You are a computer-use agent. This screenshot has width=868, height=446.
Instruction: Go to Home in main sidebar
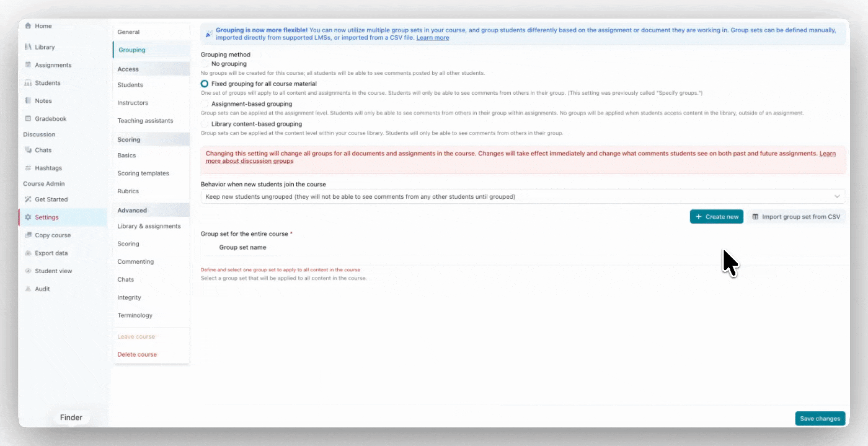43,26
